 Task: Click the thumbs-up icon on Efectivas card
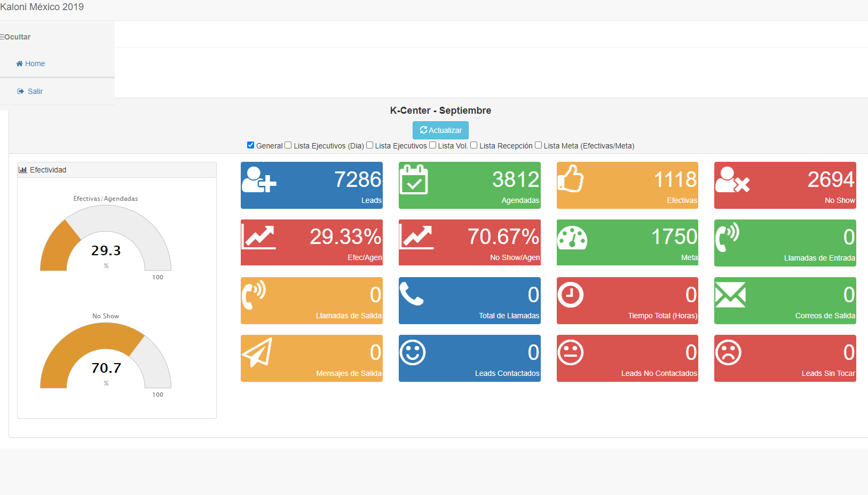[x=571, y=179]
